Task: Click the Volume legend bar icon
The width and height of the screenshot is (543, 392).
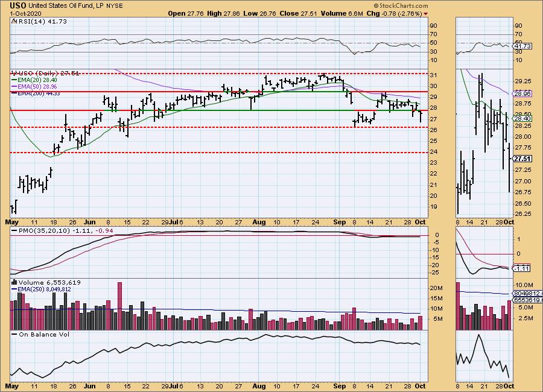Action: coord(14,282)
